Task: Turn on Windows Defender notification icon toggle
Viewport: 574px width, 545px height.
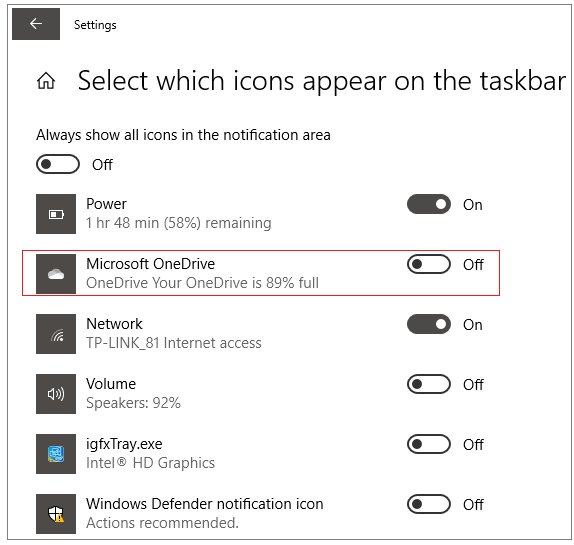Action: [429, 504]
